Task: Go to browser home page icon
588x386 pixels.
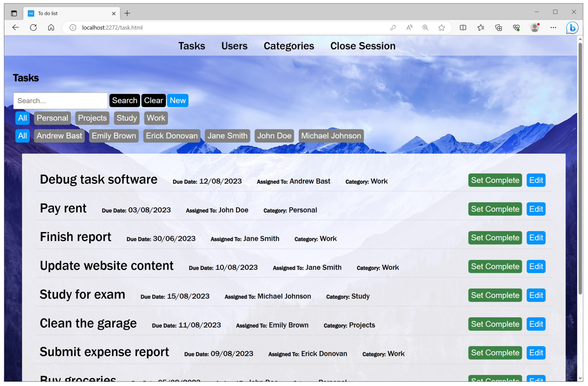Action: coord(51,27)
